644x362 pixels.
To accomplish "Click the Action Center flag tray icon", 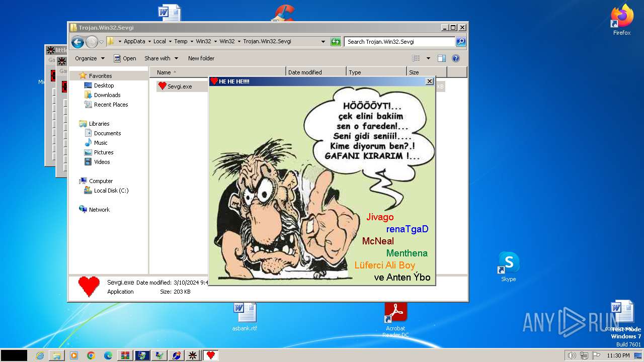I will point(596,355).
